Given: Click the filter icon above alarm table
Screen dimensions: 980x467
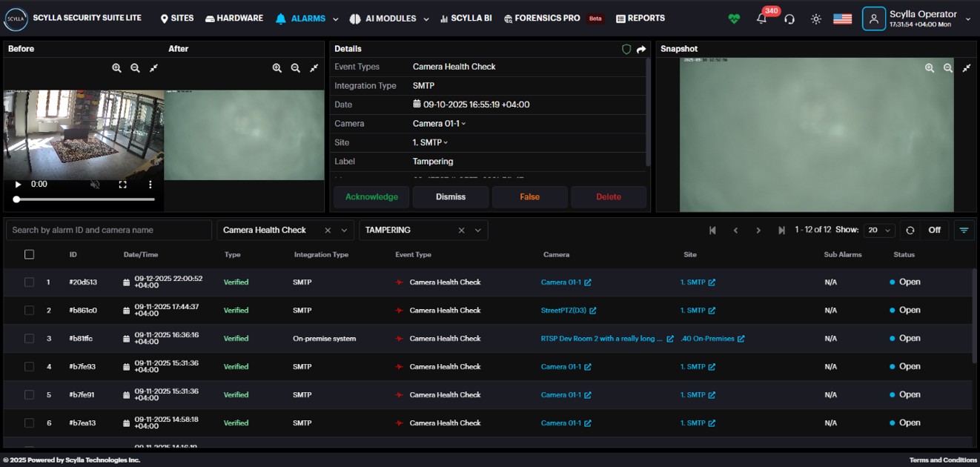Looking at the screenshot, I should tap(964, 231).
